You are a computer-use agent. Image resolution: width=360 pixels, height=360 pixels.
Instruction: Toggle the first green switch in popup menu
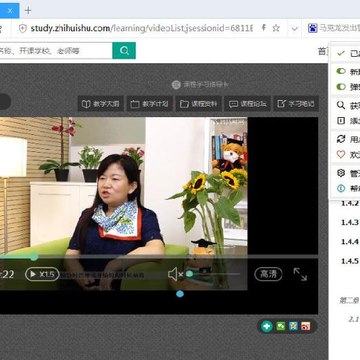tap(341, 71)
